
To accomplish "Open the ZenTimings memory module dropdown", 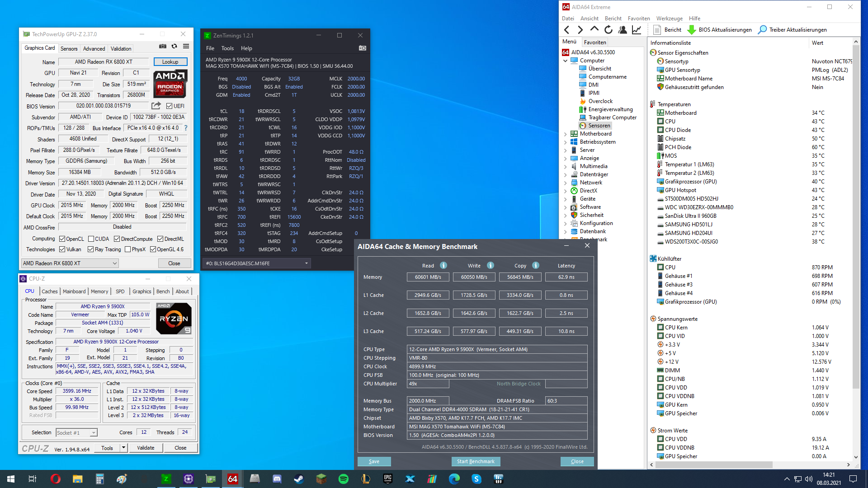I will (x=257, y=263).
